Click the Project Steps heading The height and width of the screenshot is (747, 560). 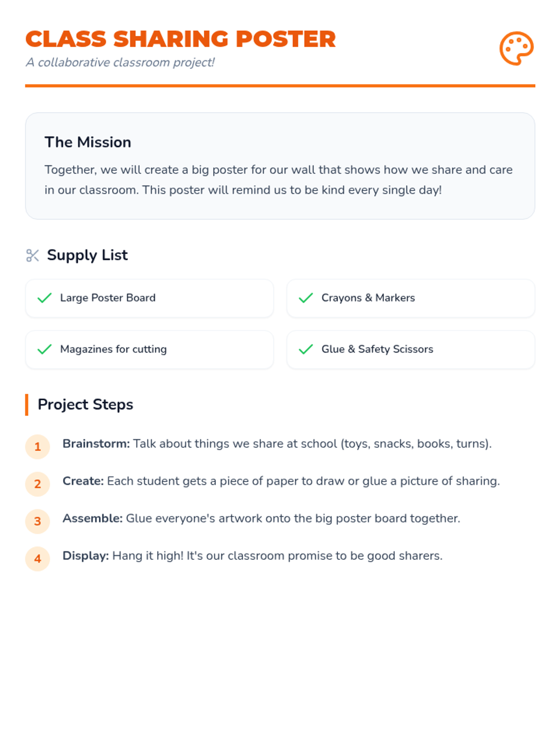tap(85, 405)
